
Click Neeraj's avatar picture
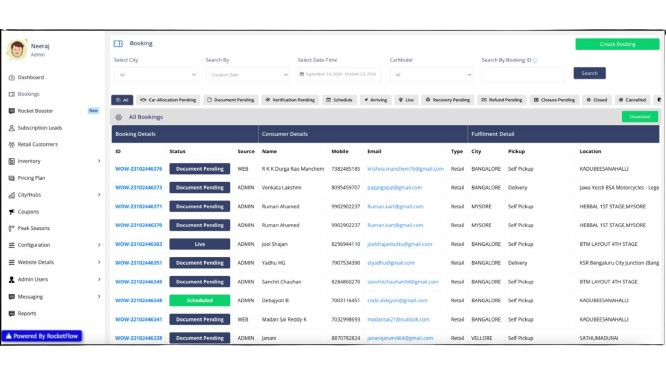pyautogui.click(x=17, y=49)
